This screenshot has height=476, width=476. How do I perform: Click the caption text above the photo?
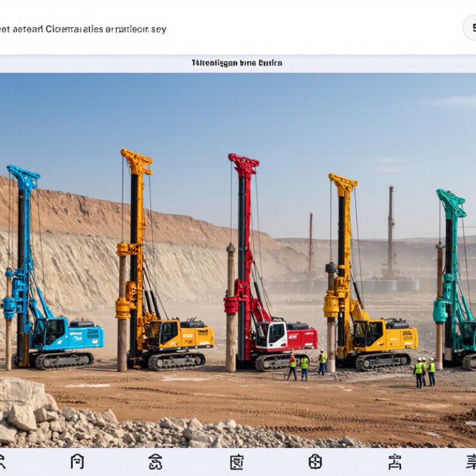click(x=237, y=63)
